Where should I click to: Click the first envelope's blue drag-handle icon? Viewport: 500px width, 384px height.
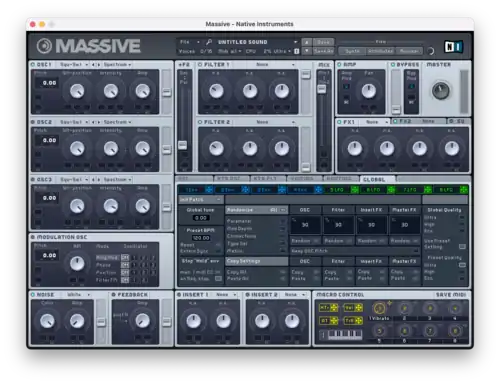209,190
